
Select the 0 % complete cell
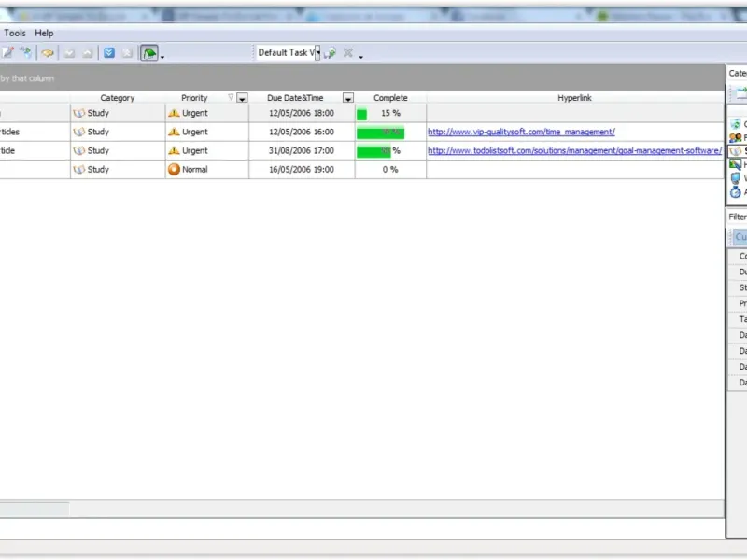tap(390, 170)
